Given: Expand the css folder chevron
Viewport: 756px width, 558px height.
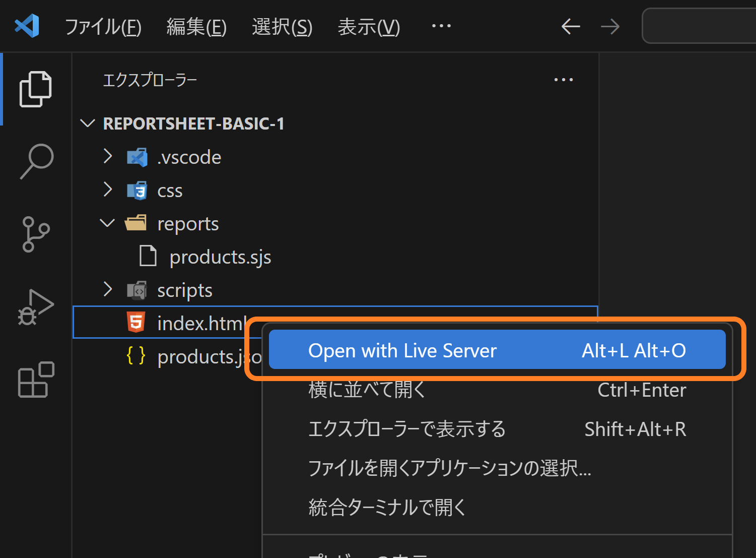Looking at the screenshot, I should pos(107,190).
